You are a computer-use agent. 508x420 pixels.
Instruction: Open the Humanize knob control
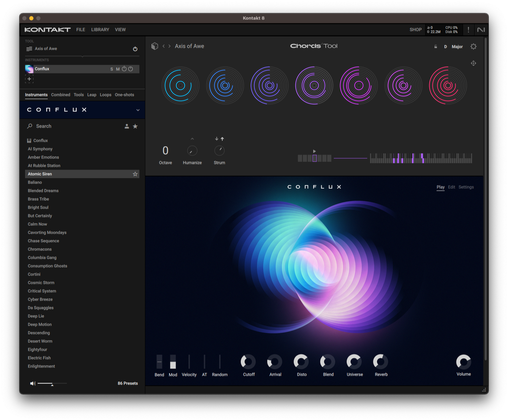point(192,150)
